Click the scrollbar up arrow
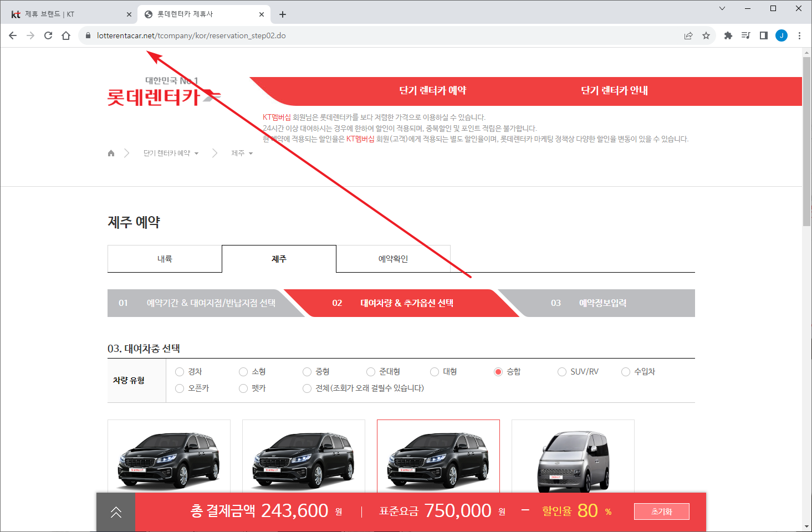 [806, 53]
